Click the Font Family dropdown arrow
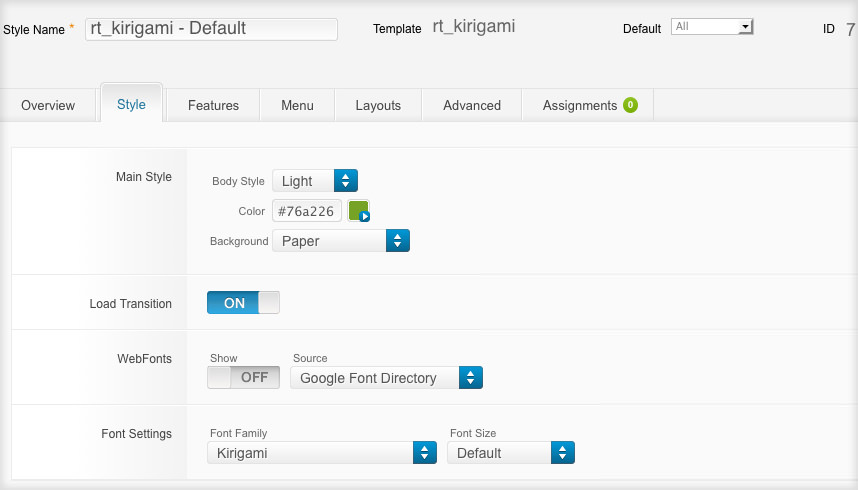 [x=425, y=453]
